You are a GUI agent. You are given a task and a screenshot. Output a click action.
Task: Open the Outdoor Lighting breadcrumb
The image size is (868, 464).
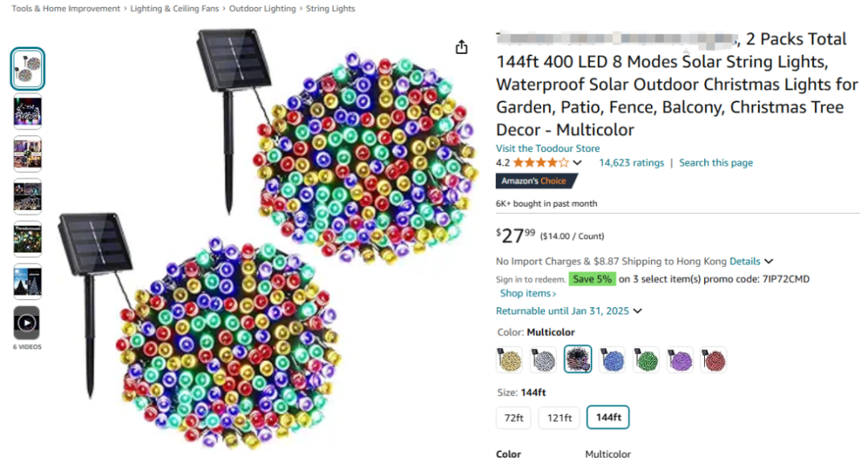point(262,9)
